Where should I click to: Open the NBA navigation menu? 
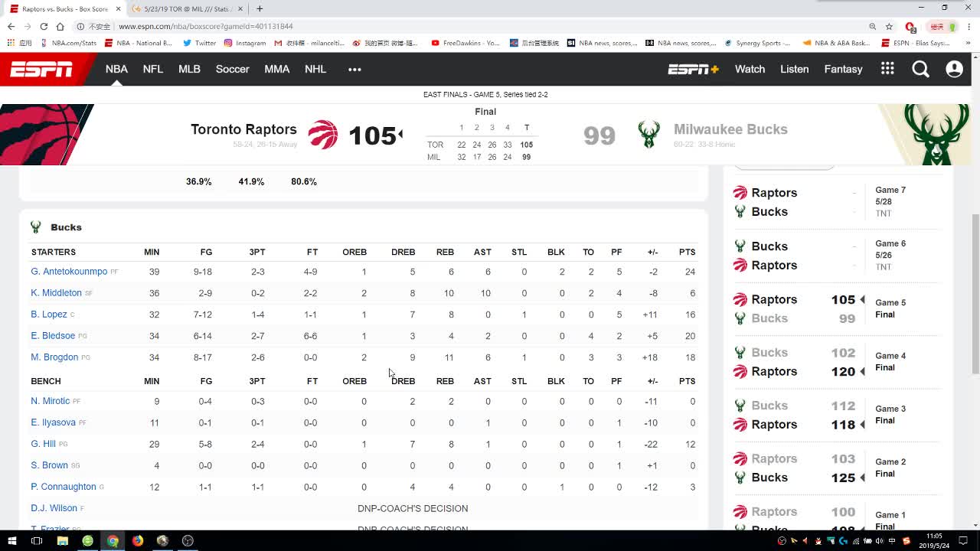(x=116, y=70)
